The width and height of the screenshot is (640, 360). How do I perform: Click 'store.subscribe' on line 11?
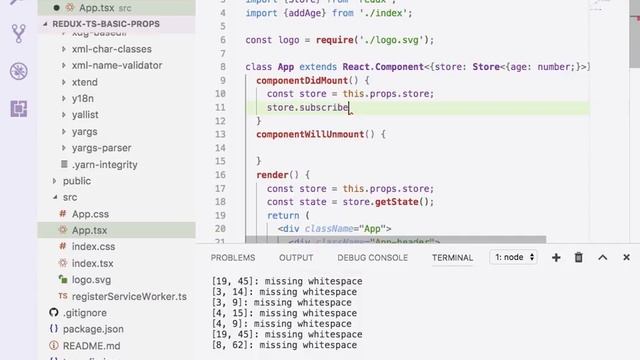(x=308, y=107)
